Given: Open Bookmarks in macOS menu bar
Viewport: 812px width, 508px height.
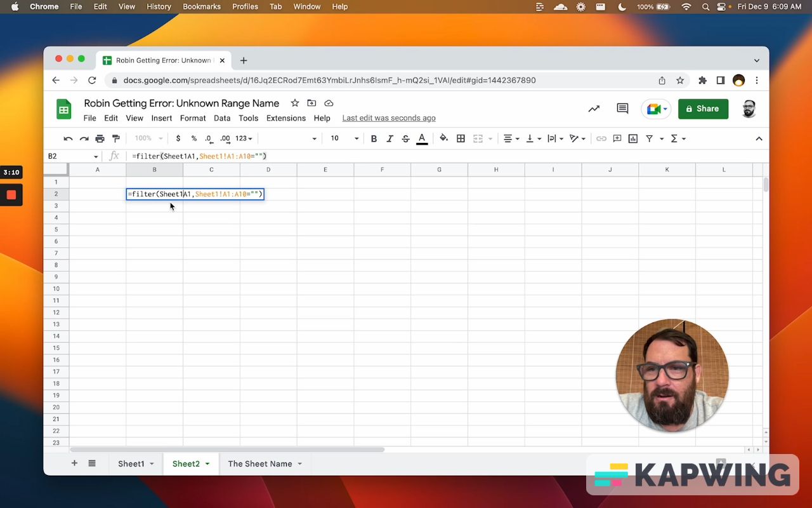Looking at the screenshot, I should tap(202, 7).
